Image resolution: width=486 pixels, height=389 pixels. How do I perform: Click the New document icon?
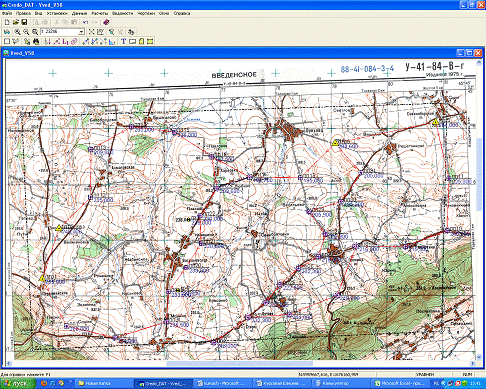(x=7, y=22)
